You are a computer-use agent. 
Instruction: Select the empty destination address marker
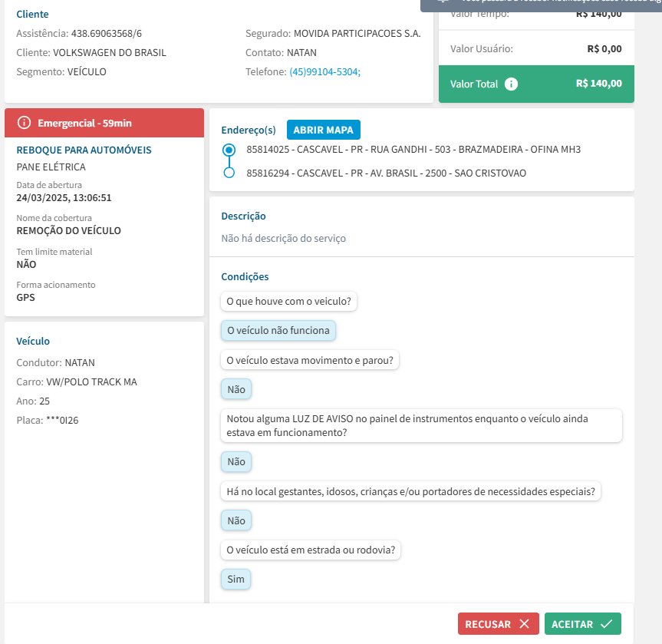(228, 173)
